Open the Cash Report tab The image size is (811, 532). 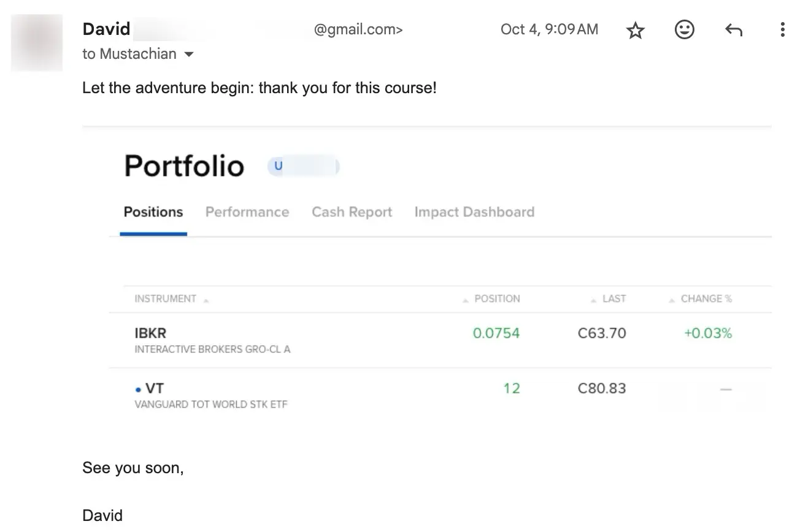[x=352, y=212]
